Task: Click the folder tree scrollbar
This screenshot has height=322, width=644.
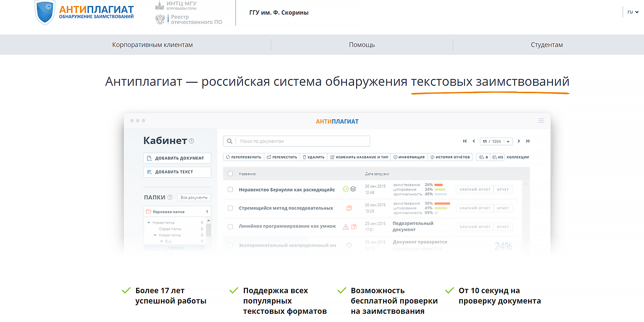Action: (x=209, y=230)
